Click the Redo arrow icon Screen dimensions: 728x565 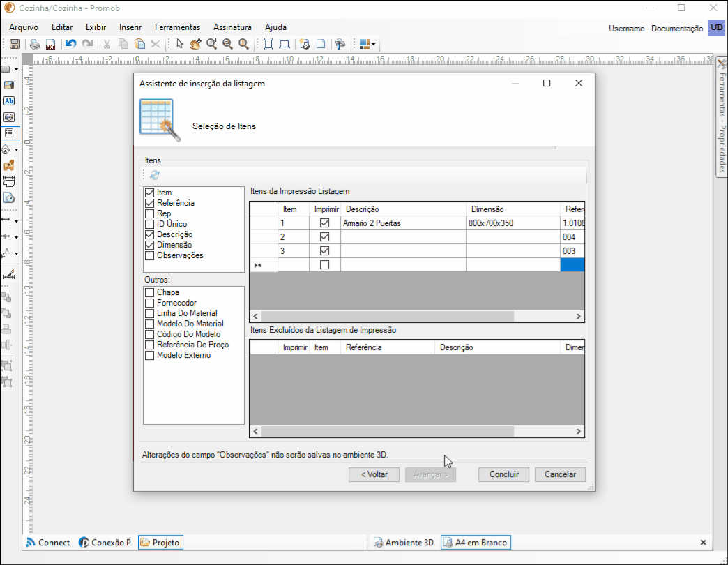coord(87,44)
